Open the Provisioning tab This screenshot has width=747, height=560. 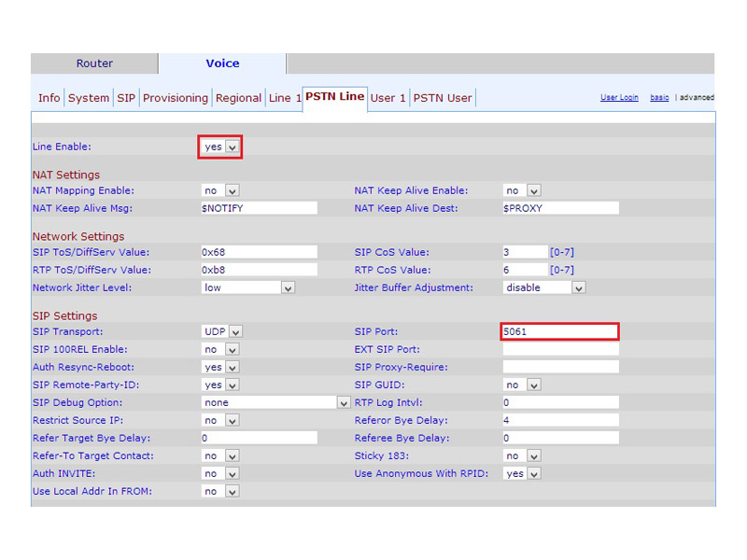click(x=176, y=98)
